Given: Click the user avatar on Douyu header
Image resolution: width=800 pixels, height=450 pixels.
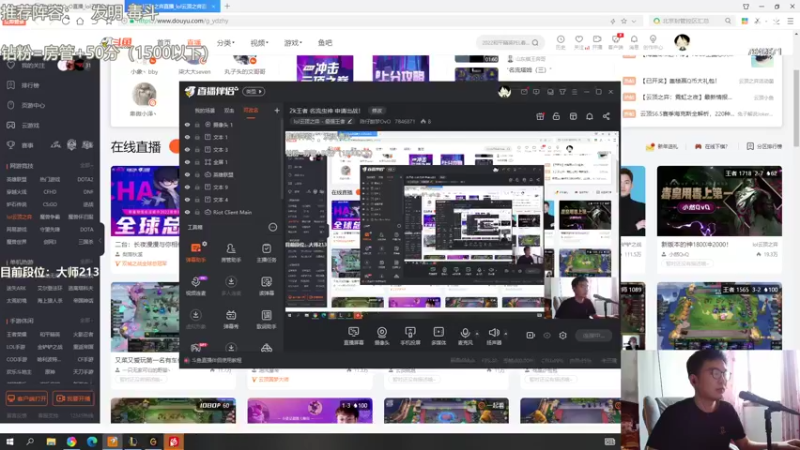Looking at the screenshot, I should click(682, 42).
